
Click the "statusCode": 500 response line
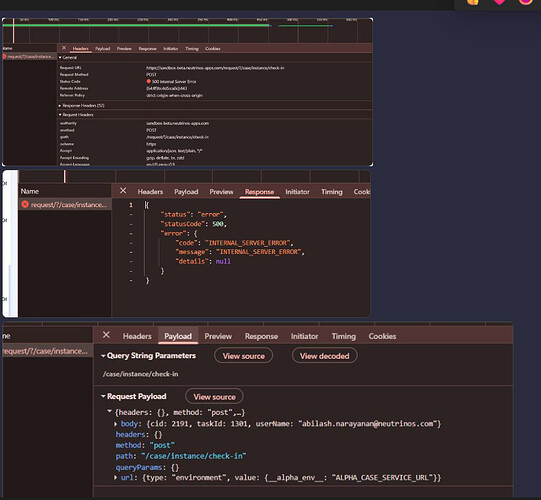point(194,224)
